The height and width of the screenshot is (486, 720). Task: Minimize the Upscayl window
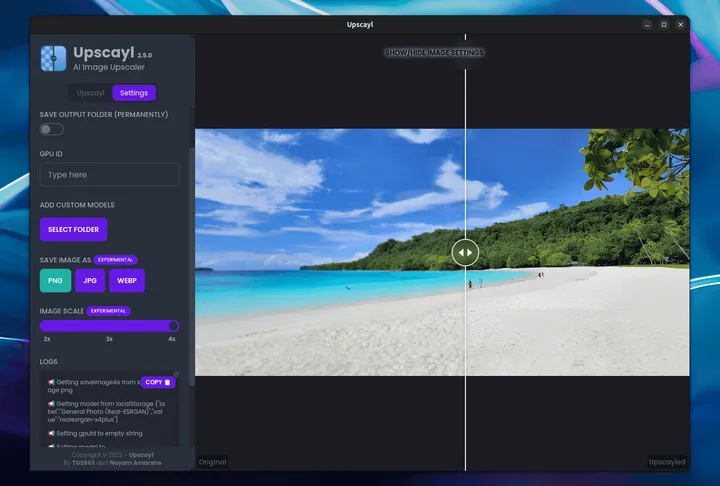coord(647,25)
